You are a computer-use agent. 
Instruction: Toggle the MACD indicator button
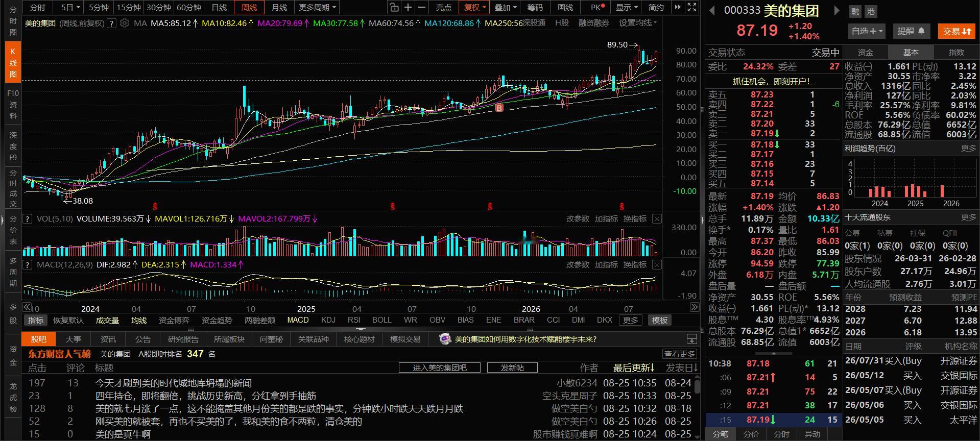[298, 321]
